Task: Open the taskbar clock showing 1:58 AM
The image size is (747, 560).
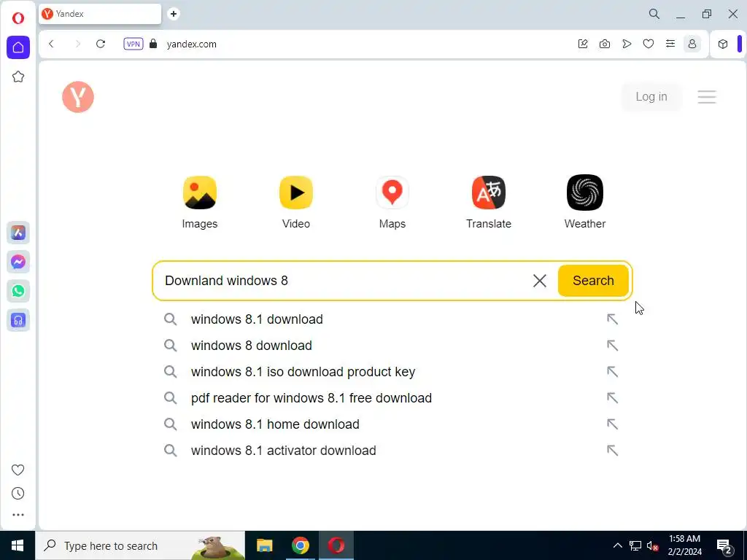Action: (684, 545)
